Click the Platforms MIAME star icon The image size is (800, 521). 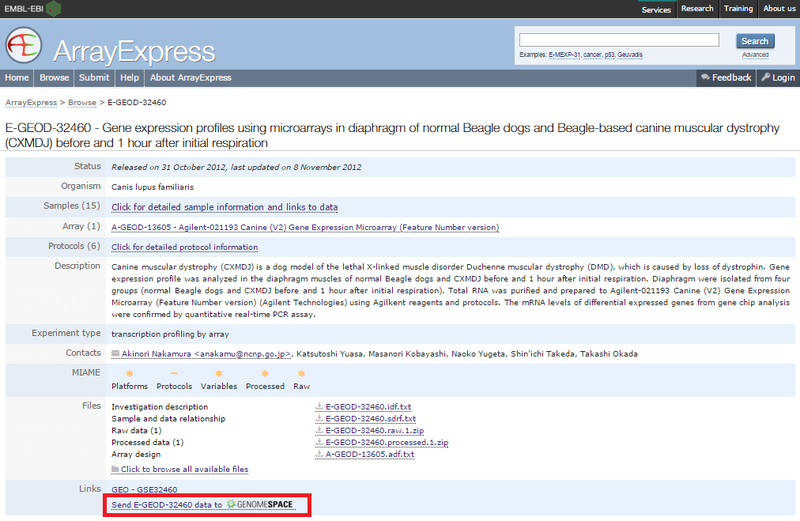[129, 372]
